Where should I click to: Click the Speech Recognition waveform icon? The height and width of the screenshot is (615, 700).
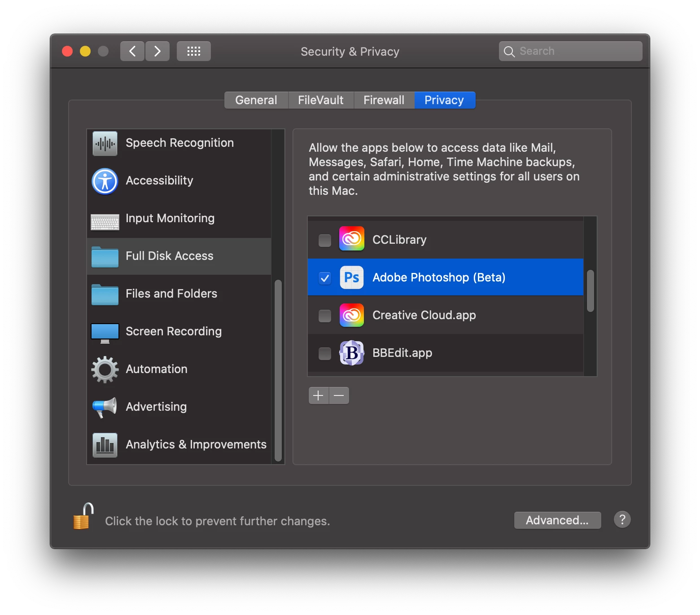[x=105, y=143]
